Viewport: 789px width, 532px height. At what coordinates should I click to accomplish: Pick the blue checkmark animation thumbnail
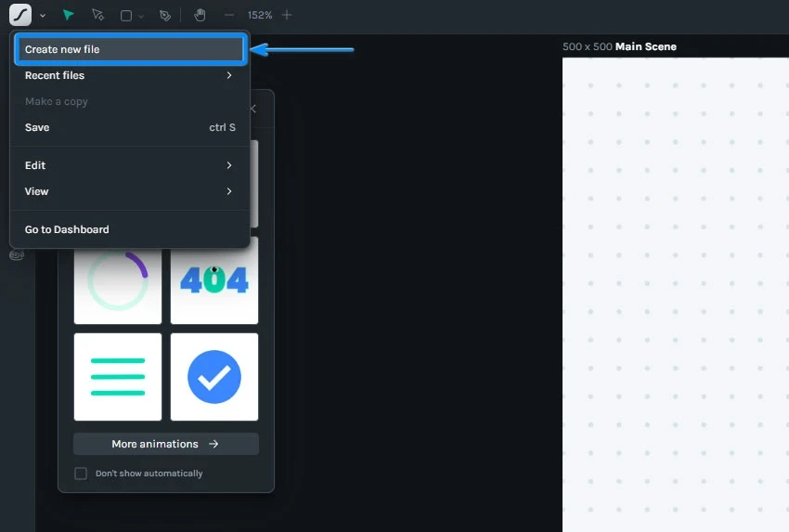[x=214, y=377]
